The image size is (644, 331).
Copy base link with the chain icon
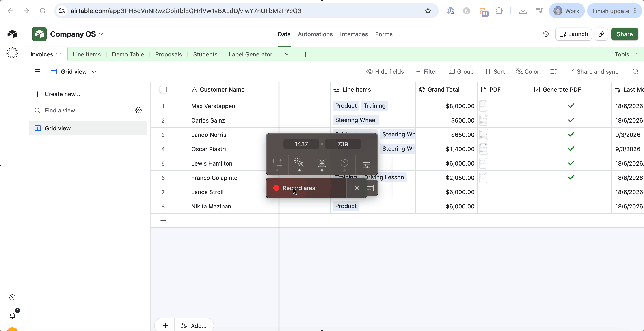(x=601, y=34)
